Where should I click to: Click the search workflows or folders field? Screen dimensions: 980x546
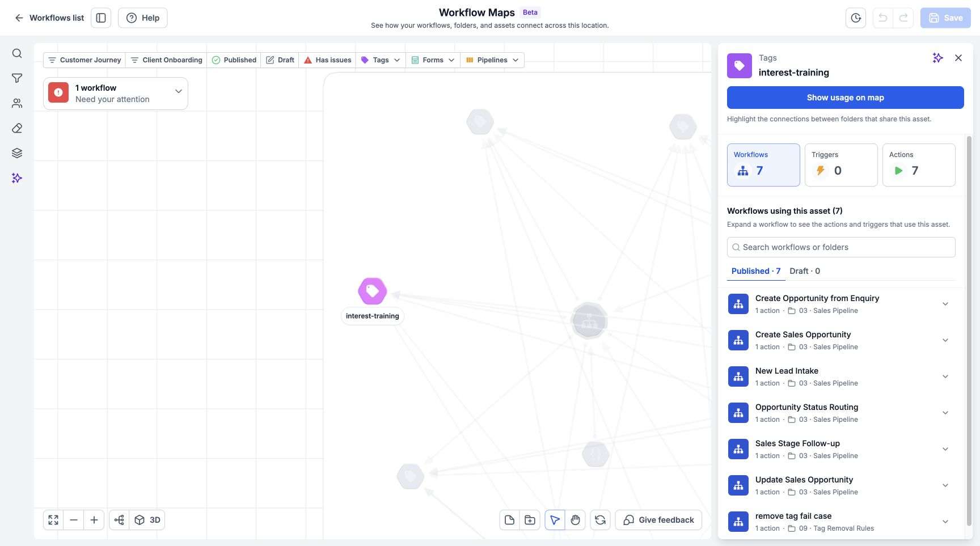pyautogui.click(x=841, y=247)
